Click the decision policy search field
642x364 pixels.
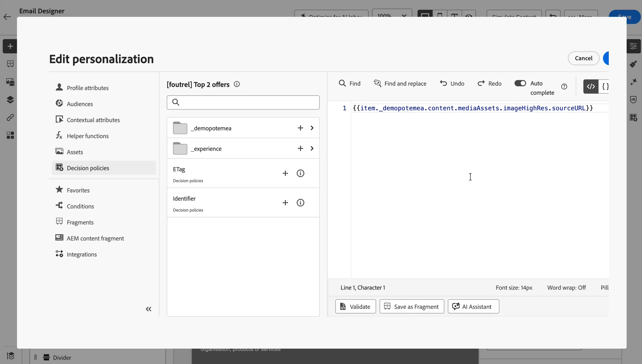click(x=243, y=102)
